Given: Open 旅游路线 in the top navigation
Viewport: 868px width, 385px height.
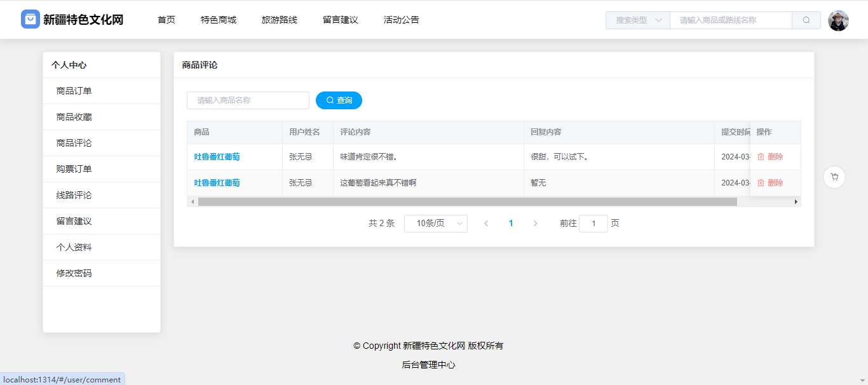Looking at the screenshot, I should point(279,20).
